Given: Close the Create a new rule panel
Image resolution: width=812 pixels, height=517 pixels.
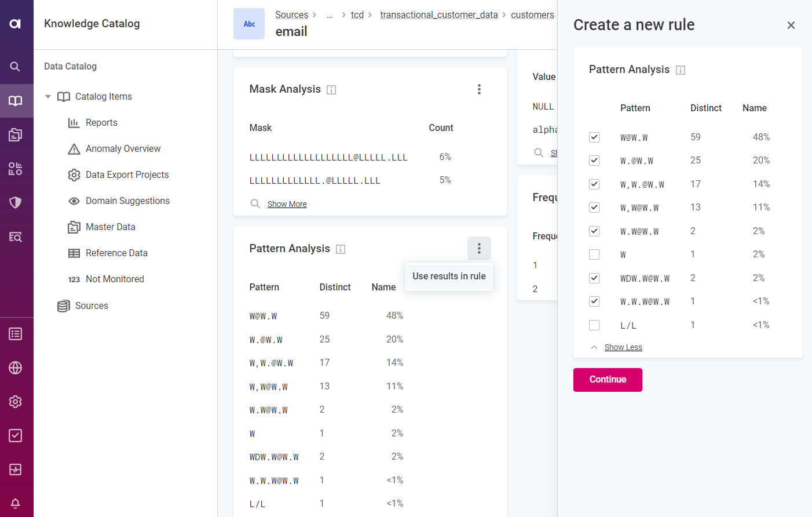Looking at the screenshot, I should click(x=791, y=26).
